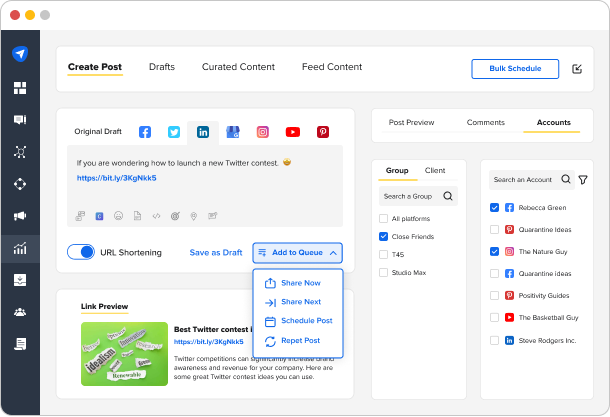
Task: Click the Search an Account field
Action: (x=532, y=179)
